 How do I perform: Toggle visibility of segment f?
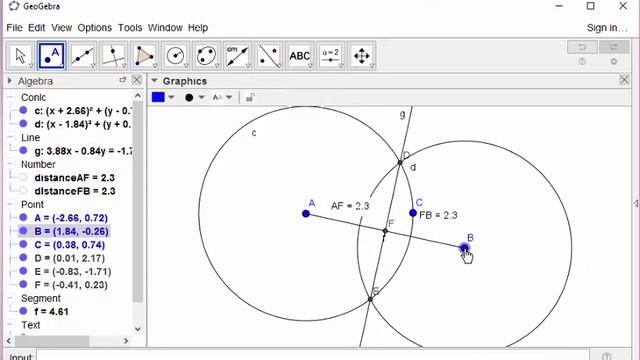(x=23, y=311)
